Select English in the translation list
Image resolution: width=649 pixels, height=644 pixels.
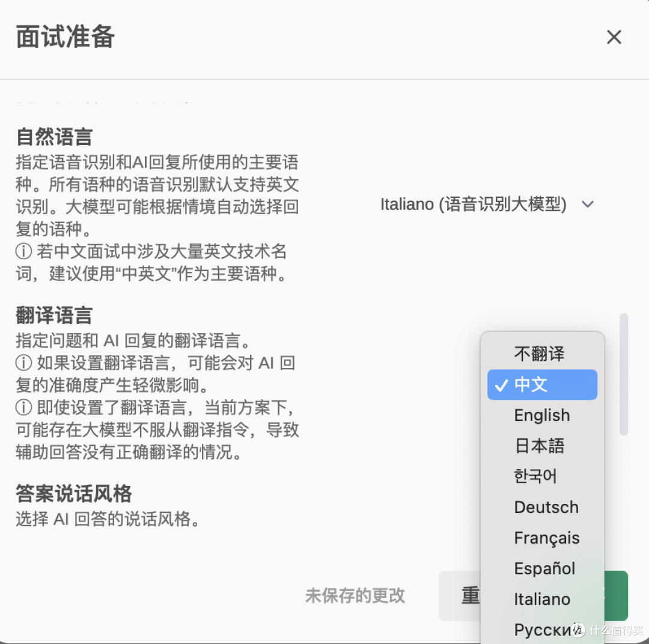[x=542, y=416]
